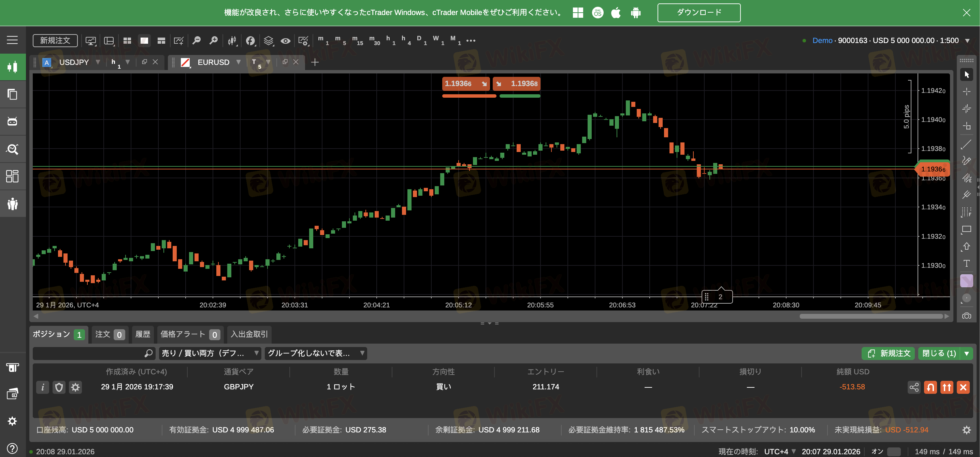980x457 pixels.
Task: Click the green 新規注文 button in positions panel
Action: [x=888, y=353]
